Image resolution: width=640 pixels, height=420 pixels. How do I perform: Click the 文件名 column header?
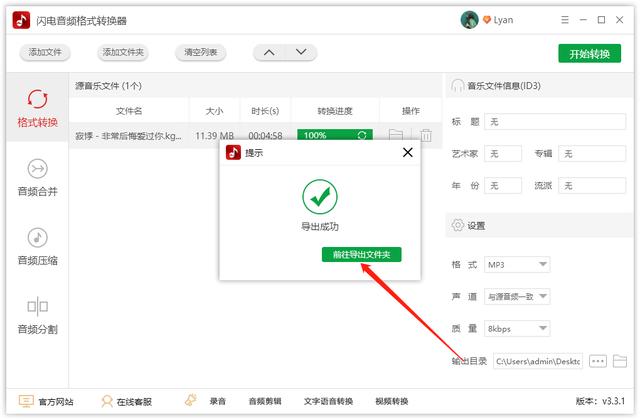click(129, 111)
